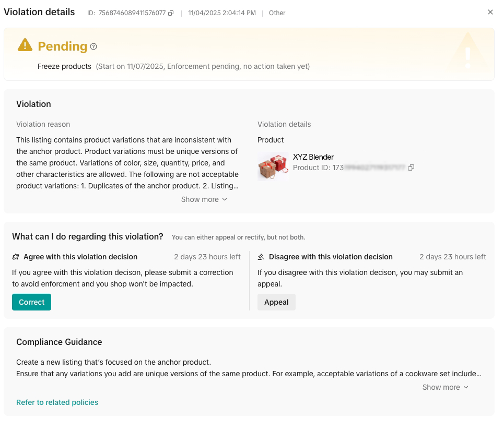Click the Other violation category label
This screenshot has width=504, height=431.
tap(277, 13)
